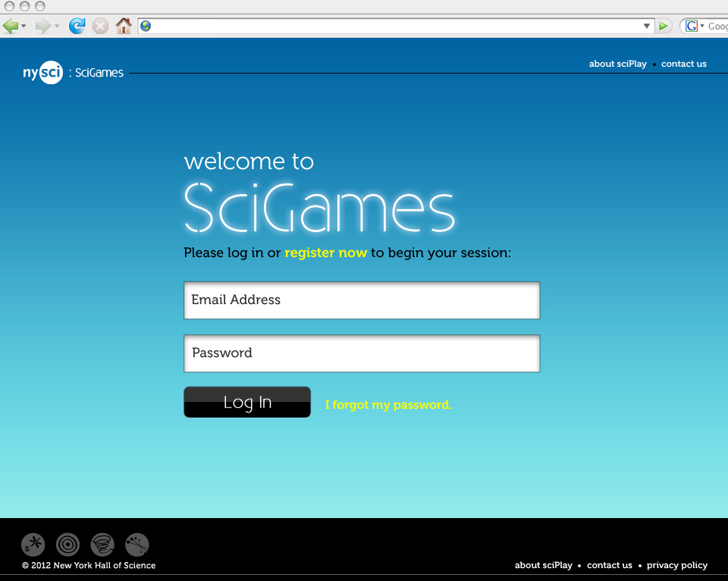Click the SciGames header text
The image size is (728, 581).
point(99,73)
